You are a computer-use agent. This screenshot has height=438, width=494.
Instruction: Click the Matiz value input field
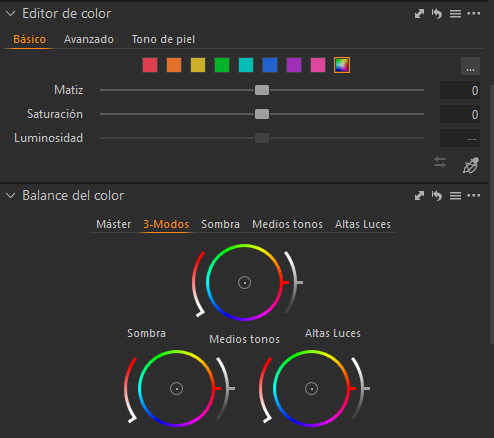(x=460, y=90)
